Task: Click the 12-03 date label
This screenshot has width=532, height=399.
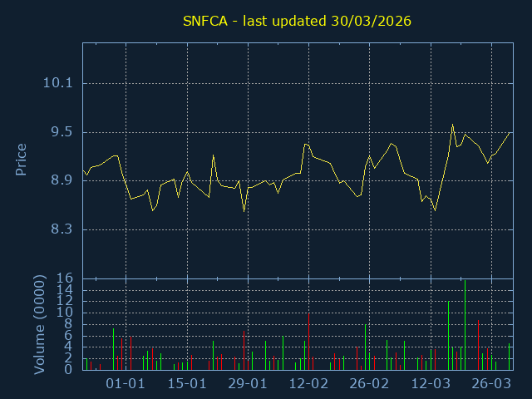Action: pos(431,384)
